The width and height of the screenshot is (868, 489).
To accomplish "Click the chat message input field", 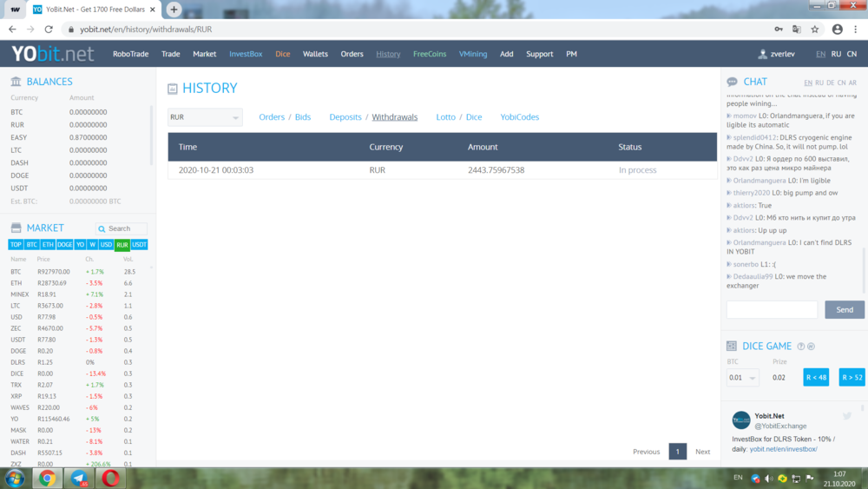I will coord(772,309).
